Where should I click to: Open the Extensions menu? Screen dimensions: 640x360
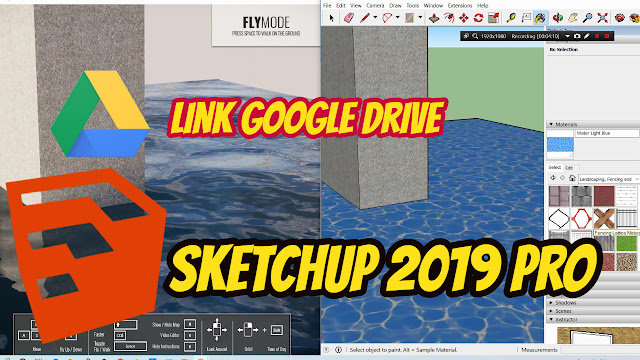460,6
